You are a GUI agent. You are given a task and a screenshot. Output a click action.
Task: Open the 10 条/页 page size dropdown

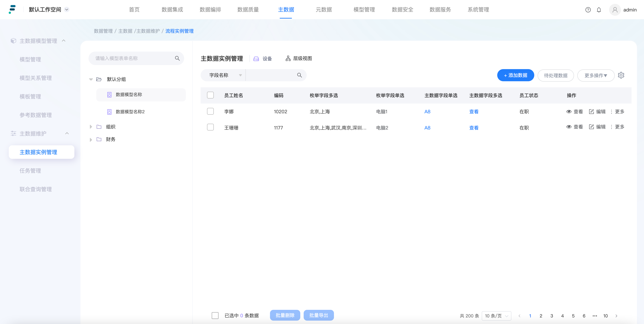496,316
